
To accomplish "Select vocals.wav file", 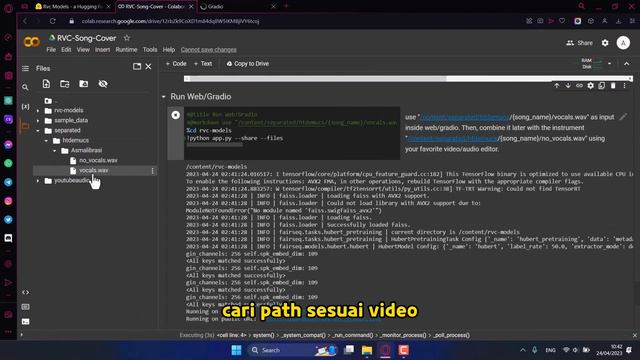I will (93, 171).
